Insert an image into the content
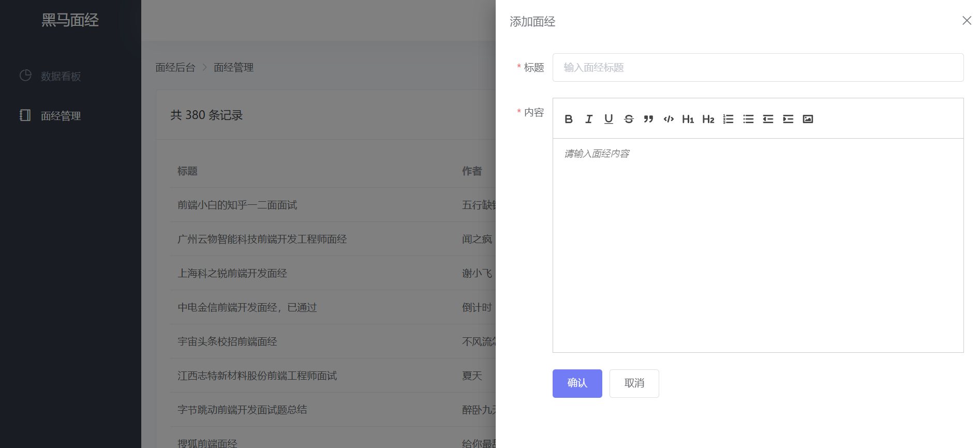 [808, 119]
